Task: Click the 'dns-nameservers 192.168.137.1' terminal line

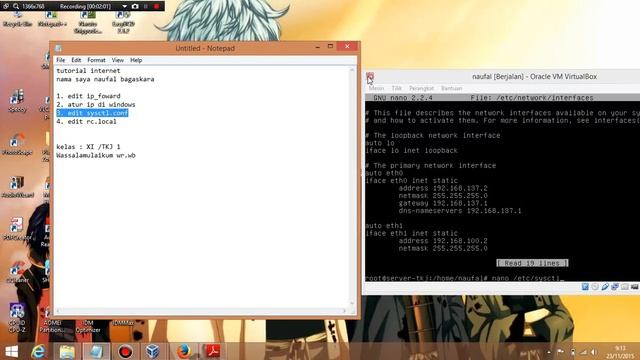Action: [x=460, y=211]
